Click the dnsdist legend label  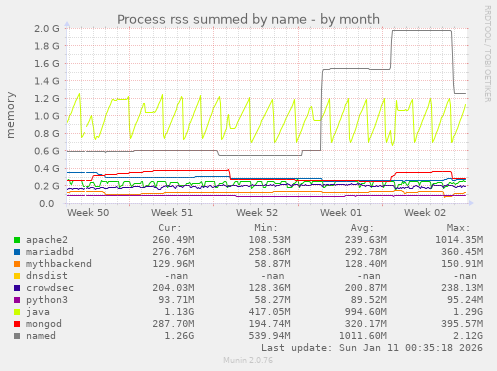[x=47, y=276]
